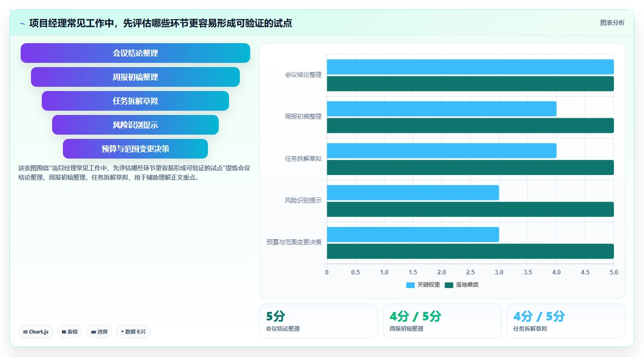Viewport: 644px width, 357px height.
Task: Open the 4分 / 5分 任务拆解草拟 data card
Action: click(566, 321)
